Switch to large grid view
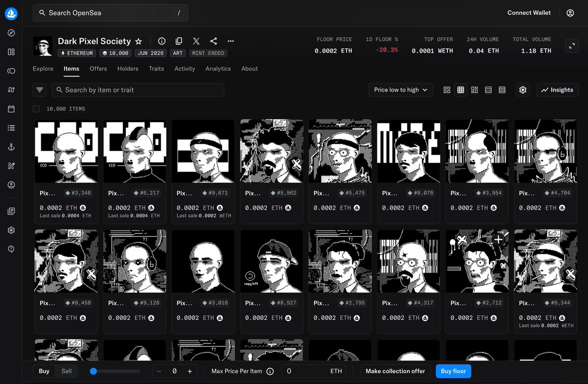 447,90
